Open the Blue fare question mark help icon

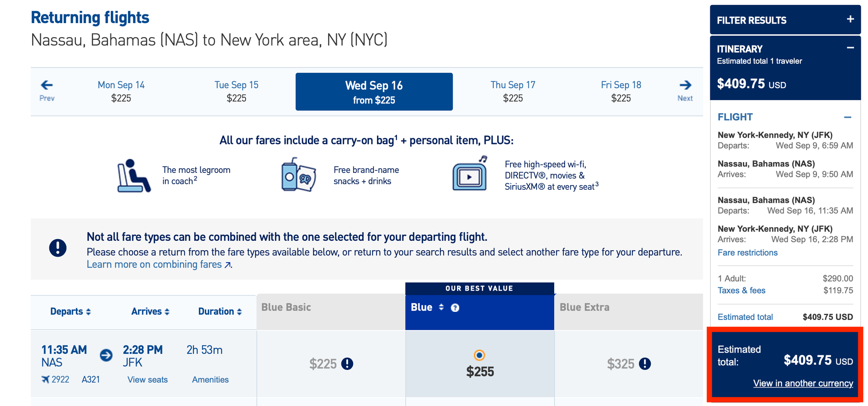click(x=455, y=307)
